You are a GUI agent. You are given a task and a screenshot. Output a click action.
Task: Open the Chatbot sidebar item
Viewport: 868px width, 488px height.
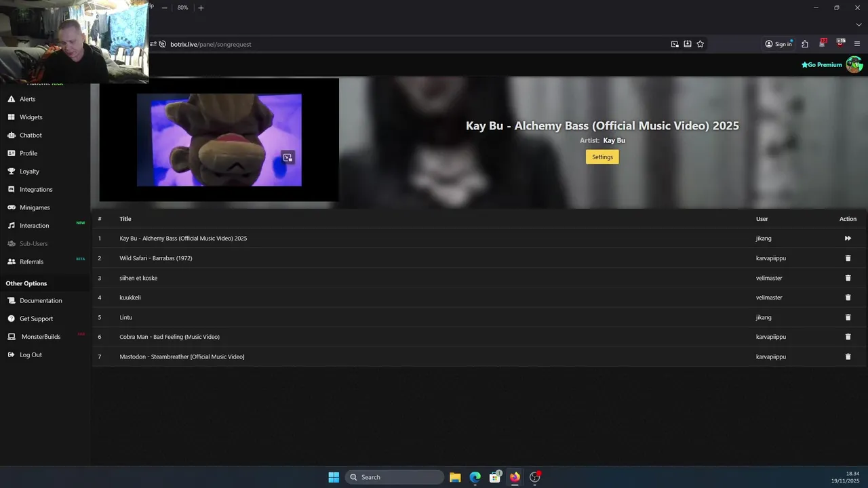tap(31, 135)
